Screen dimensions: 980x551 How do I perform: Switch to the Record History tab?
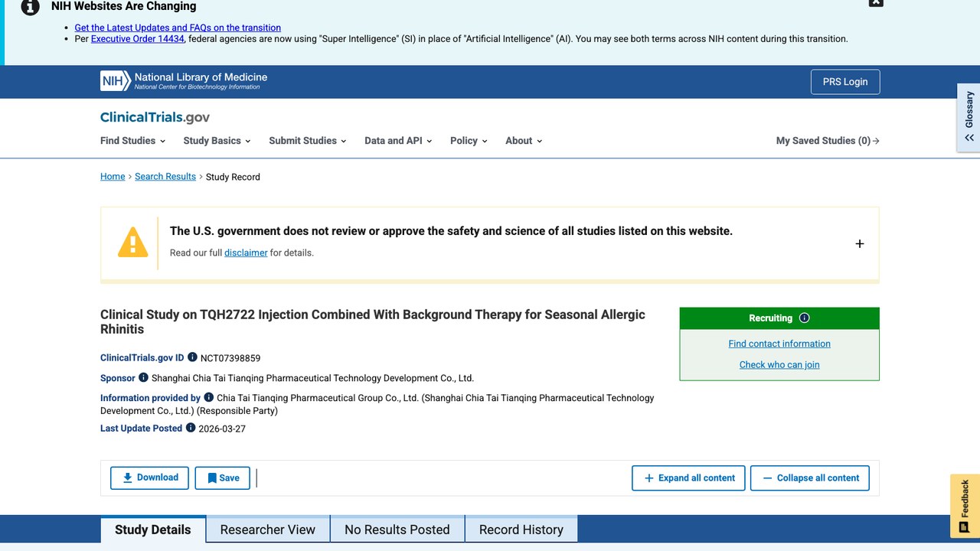pos(521,530)
